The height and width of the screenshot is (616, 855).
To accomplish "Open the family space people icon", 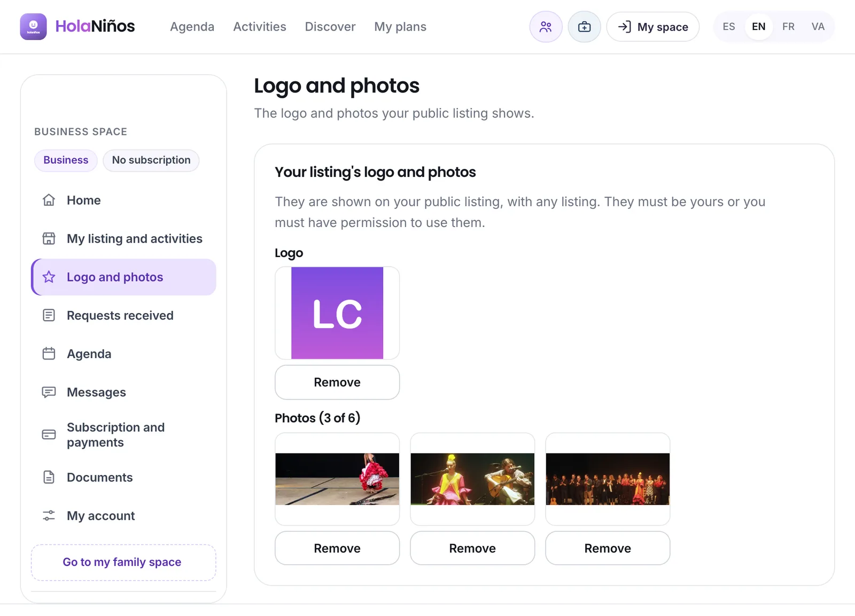I will [546, 27].
